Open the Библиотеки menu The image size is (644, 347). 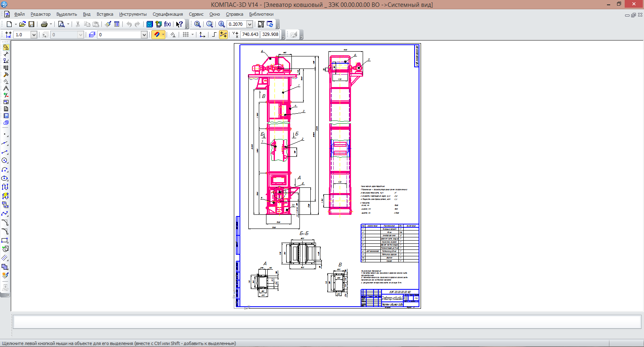(261, 14)
